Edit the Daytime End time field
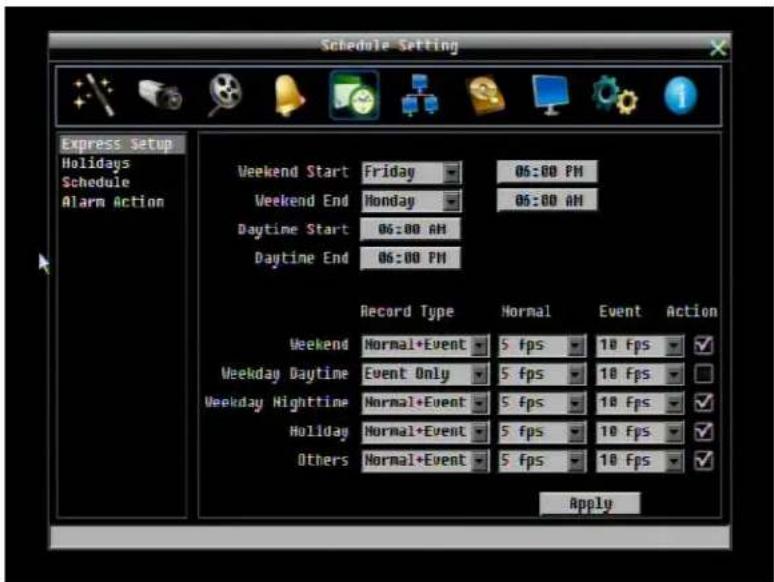774x582 pixels. point(410,258)
